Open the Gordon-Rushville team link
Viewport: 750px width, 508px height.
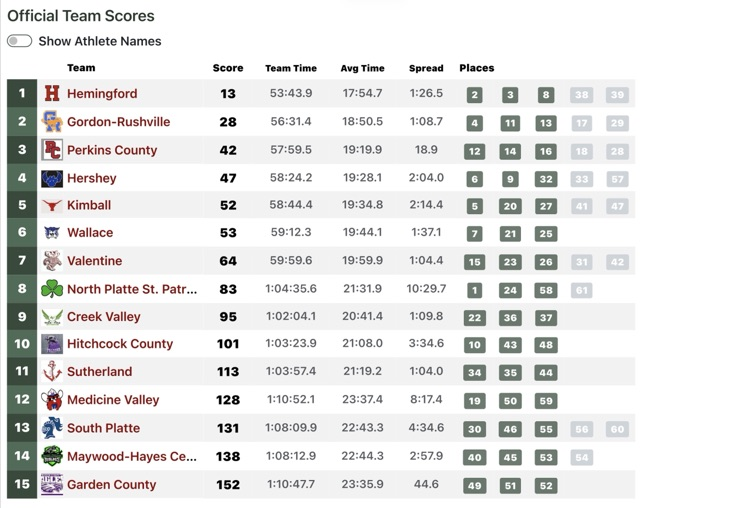[119, 121]
